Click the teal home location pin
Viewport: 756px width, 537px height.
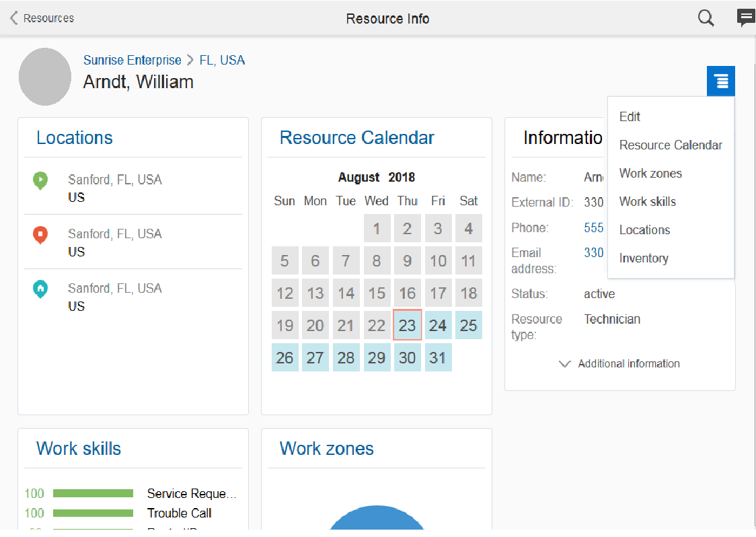pyautogui.click(x=40, y=289)
